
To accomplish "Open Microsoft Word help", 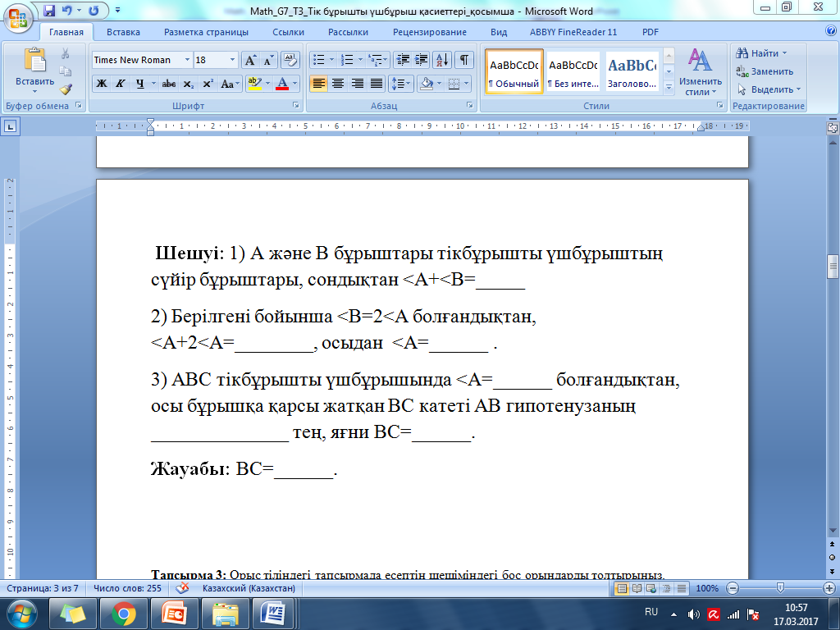I will click(831, 31).
